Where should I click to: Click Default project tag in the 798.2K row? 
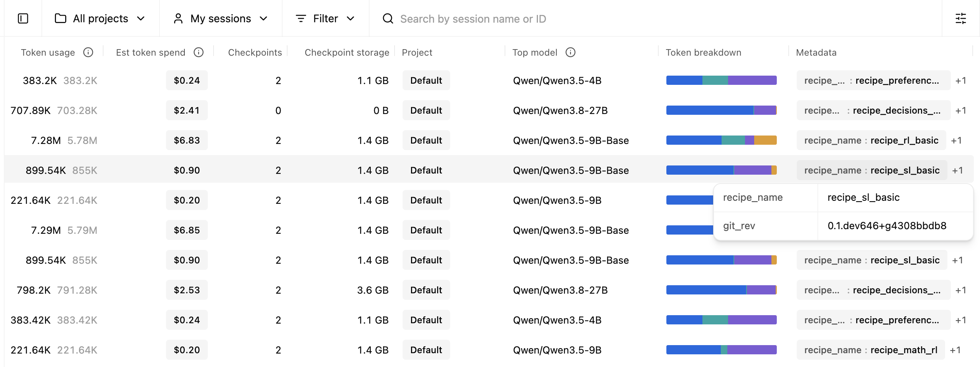click(x=426, y=290)
